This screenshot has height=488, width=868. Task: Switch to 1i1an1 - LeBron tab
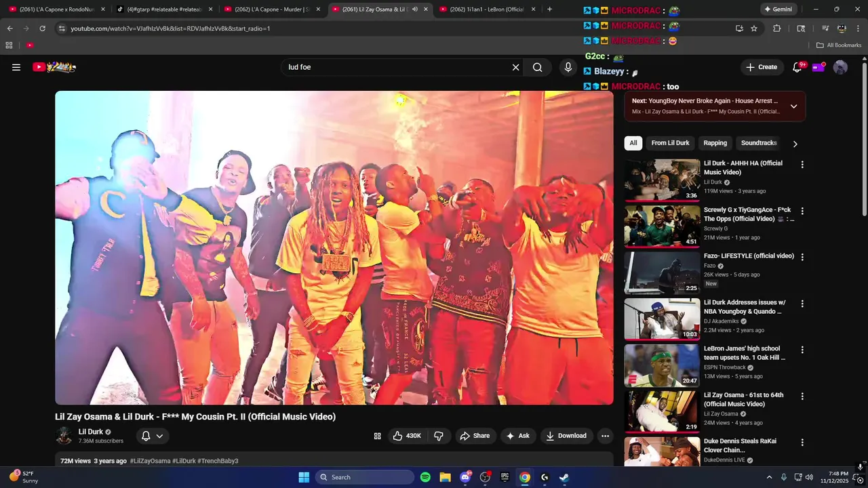488,9
